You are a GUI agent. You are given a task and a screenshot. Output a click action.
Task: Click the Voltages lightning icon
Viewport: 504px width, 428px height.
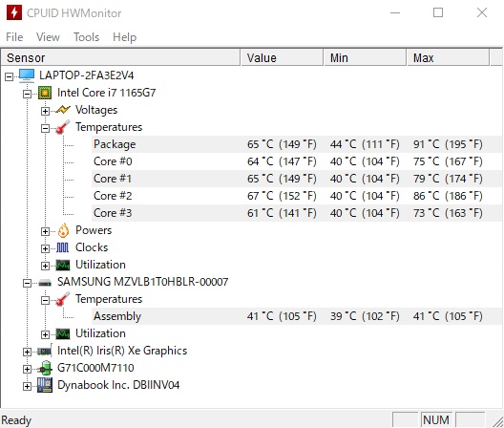pos(63,110)
